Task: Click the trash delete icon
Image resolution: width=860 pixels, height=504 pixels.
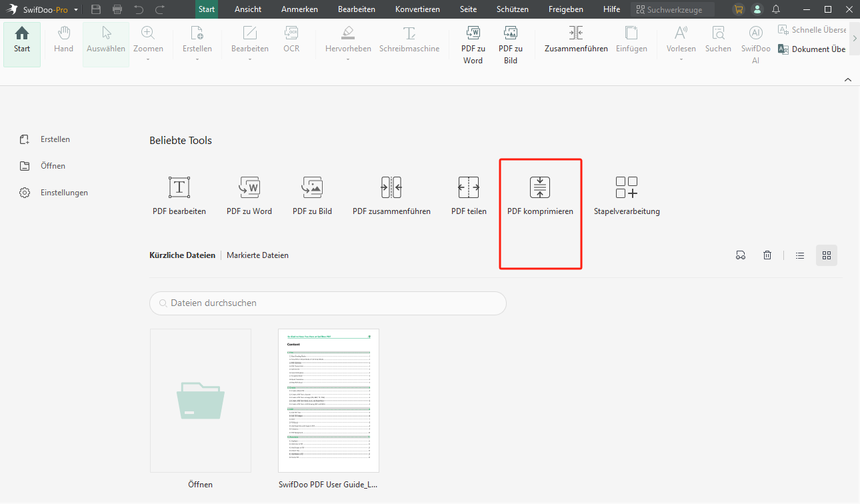Action: click(767, 255)
